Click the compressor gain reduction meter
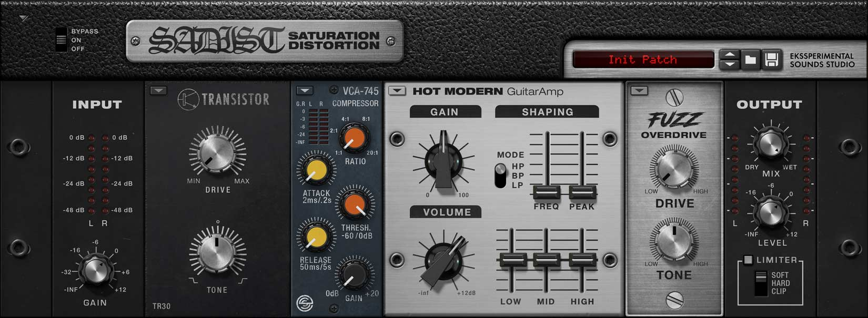The height and width of the screenshot is (318, 868). pos(318,127)
